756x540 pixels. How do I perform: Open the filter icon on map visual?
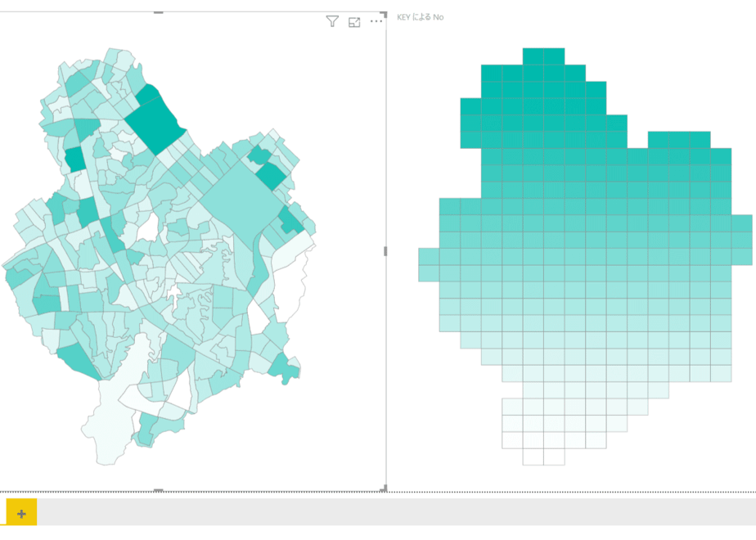tap(332, 21)
